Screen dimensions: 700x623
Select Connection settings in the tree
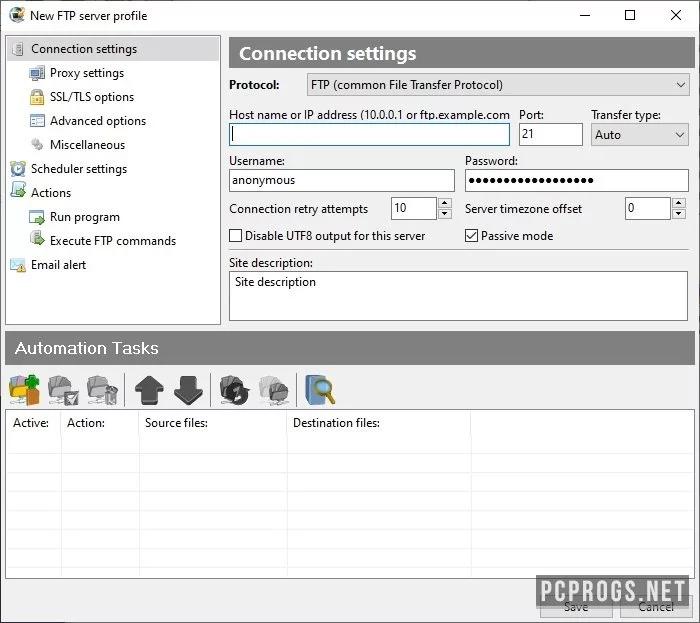click(x=84, y=49)
